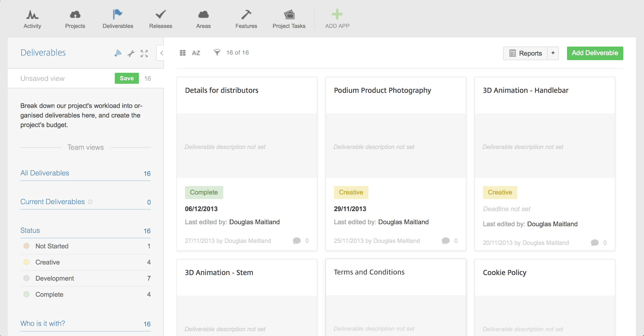The height and width of the screenshot is (336, 644).
Task: Filter by Complete status
Action: (x=49, y=295)
